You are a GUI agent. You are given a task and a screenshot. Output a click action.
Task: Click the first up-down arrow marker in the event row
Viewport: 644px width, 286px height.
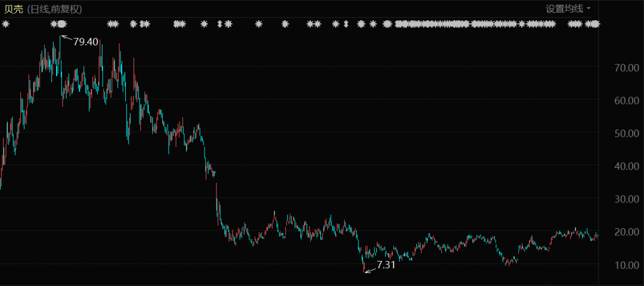[219, 24]
